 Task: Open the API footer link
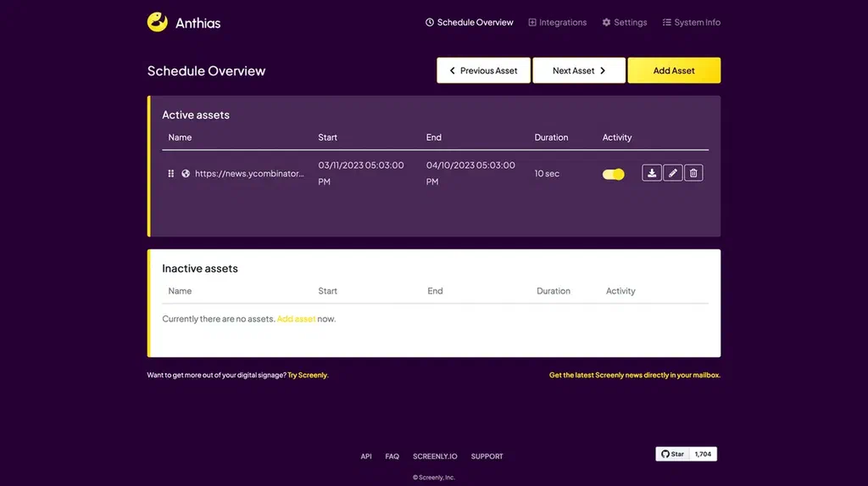366,456
